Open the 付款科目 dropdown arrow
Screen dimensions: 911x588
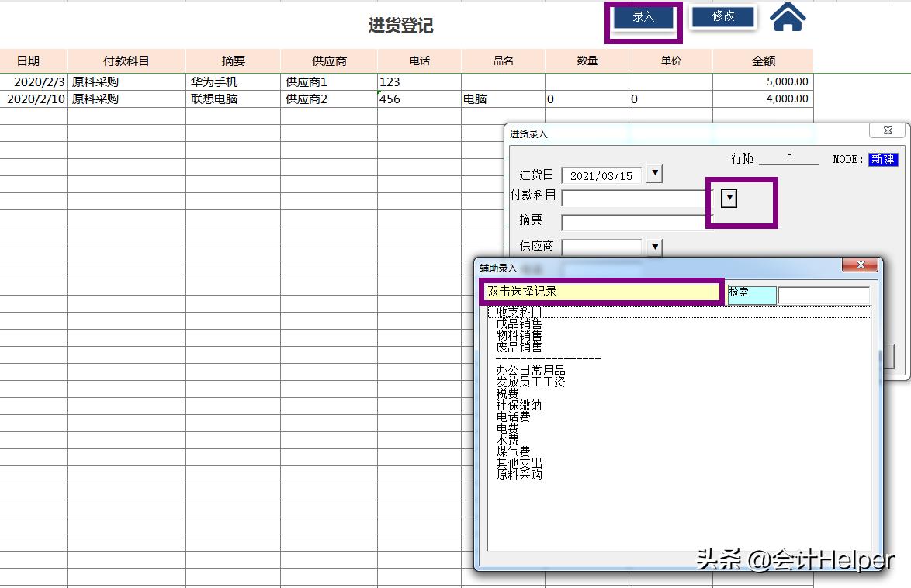[728, 198]
